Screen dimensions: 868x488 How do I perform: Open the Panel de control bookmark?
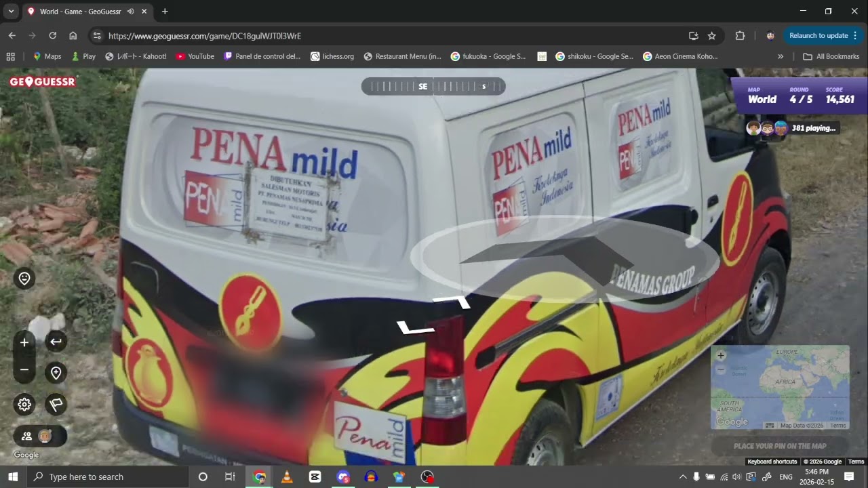pyautogui.click(x=262, y=56)
